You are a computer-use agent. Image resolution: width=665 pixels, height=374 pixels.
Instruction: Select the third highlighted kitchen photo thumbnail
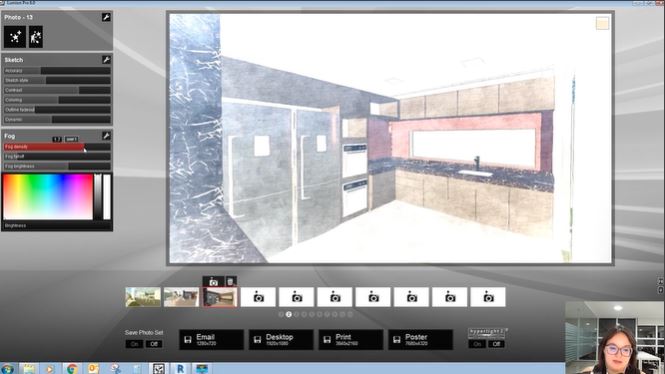click(220, 297)
